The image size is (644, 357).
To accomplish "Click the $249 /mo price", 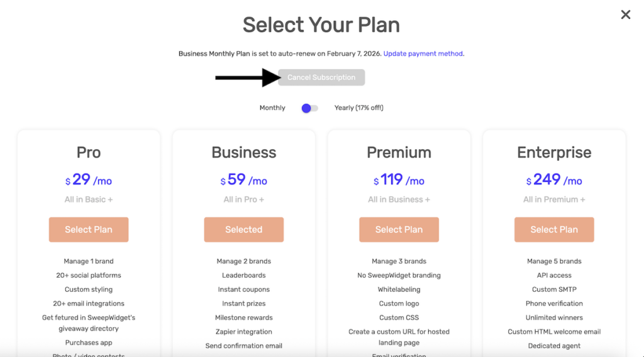I will pos(554,180).
